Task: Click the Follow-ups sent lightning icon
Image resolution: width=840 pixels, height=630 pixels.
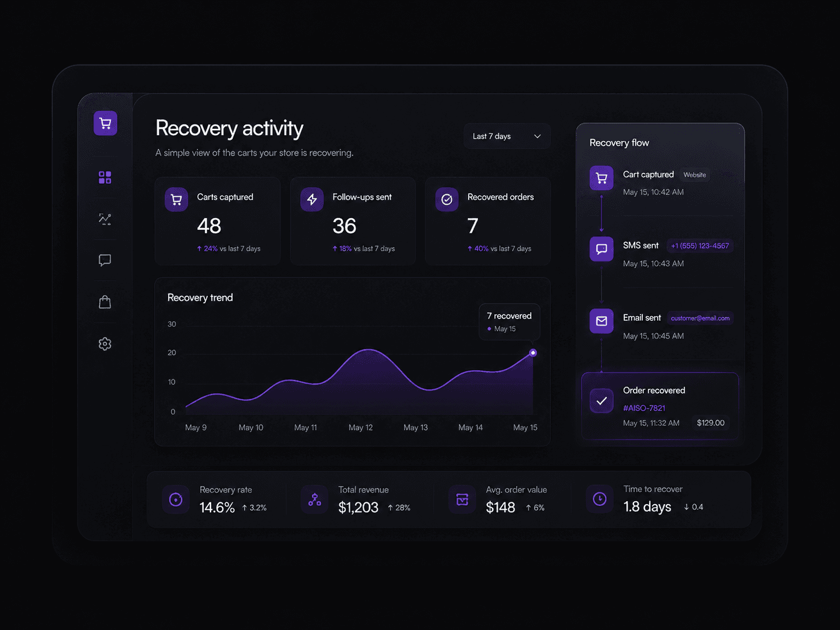Action: [312, 200]
